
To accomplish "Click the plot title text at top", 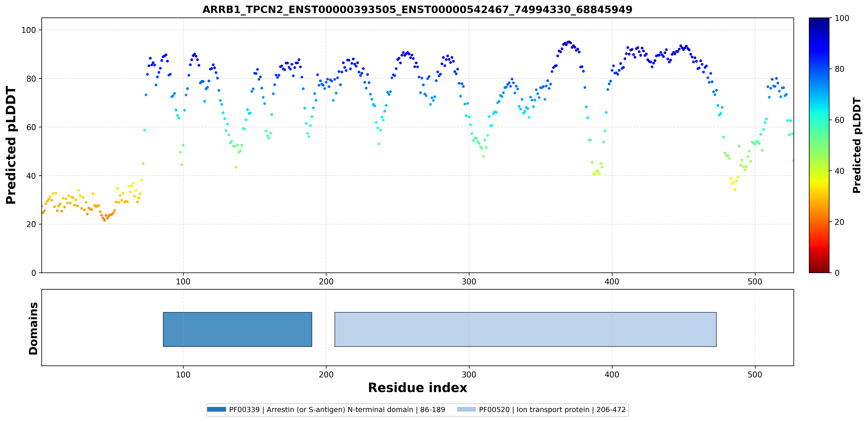I will click(417, 9).
